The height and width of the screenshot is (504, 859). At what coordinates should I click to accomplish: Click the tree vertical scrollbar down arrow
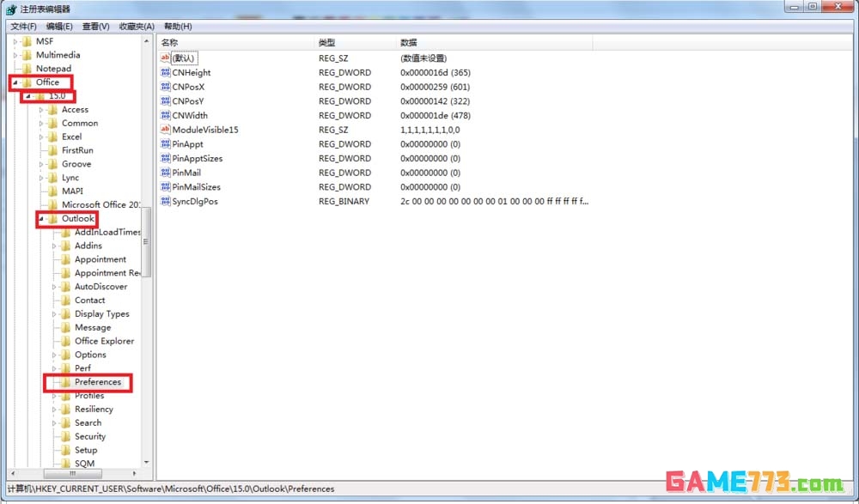click(x=146, y=461)
